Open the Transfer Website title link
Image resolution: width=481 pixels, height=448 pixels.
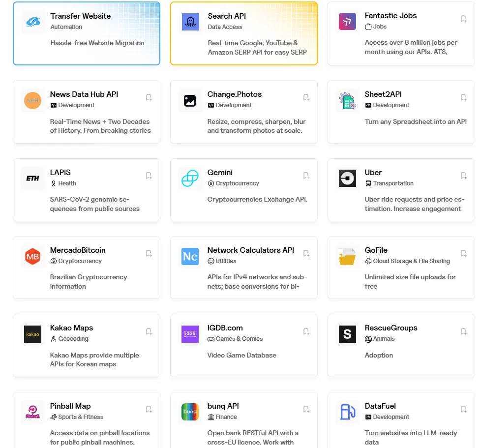(x=80, y=16)
